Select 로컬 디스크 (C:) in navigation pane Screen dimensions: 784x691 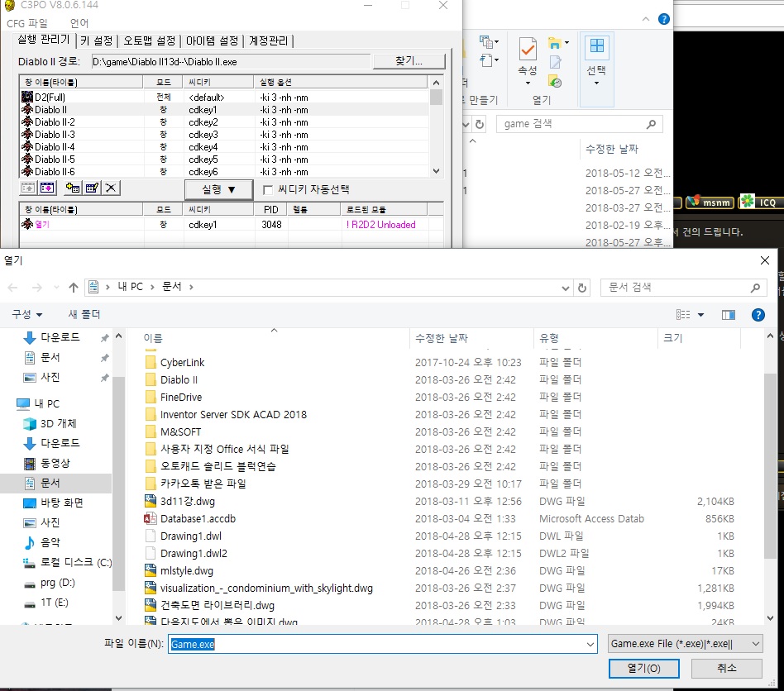point(68,563)
